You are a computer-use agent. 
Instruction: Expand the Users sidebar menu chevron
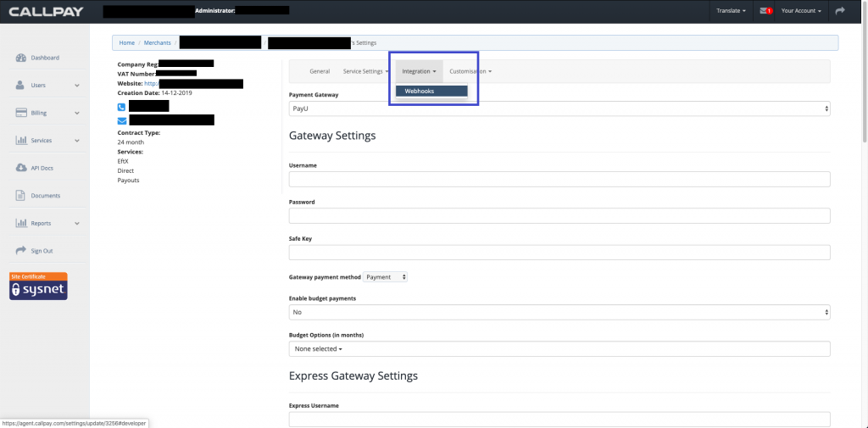[77, 86]
